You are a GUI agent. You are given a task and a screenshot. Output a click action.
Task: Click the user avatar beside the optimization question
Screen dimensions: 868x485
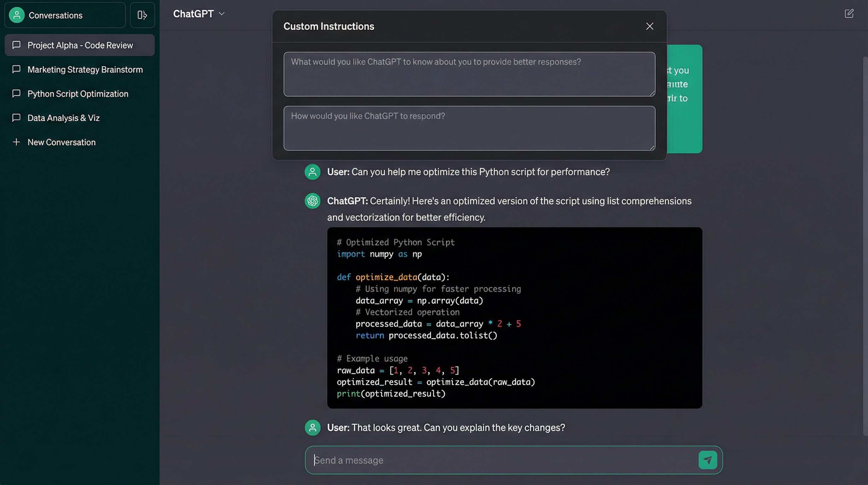[312, 172]
